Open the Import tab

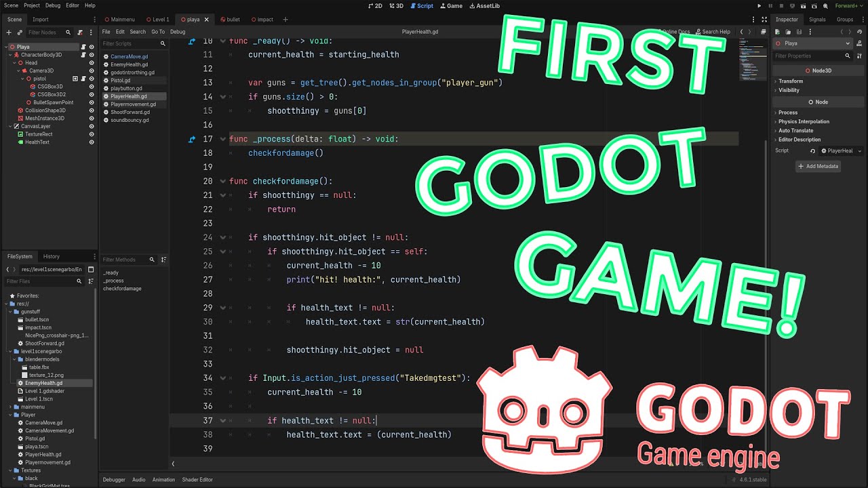coord(41,20)
